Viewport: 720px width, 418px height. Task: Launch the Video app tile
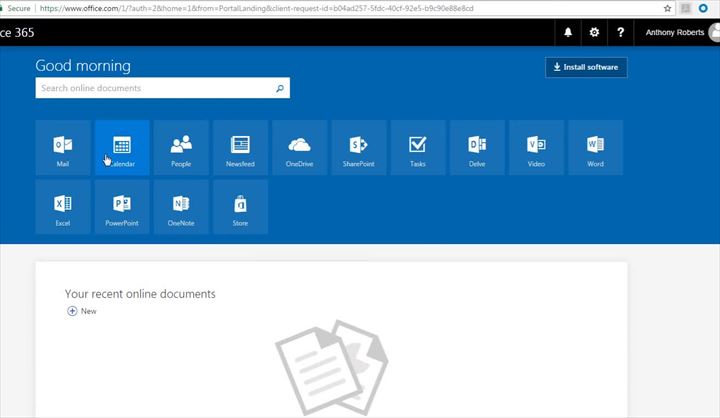[x=536, y=147]
